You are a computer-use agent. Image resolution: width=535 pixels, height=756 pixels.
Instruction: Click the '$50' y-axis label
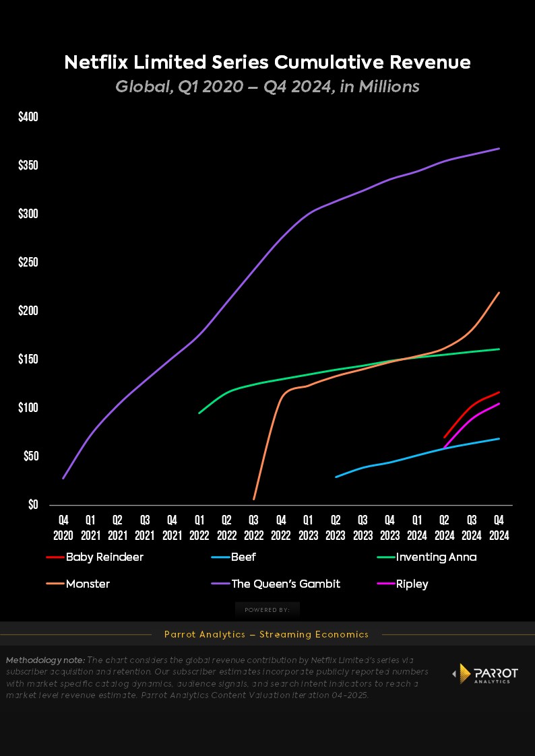point(30,456)
